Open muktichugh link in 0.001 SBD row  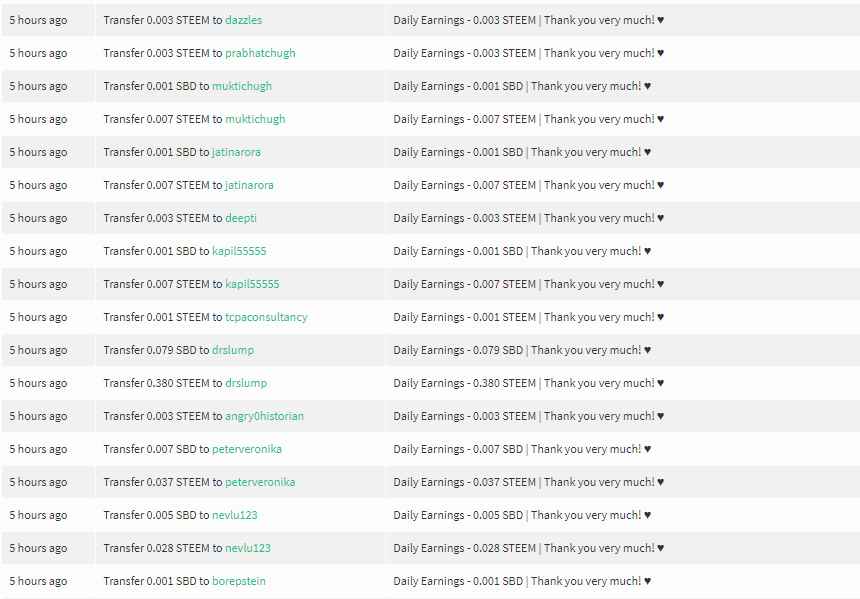242,86
